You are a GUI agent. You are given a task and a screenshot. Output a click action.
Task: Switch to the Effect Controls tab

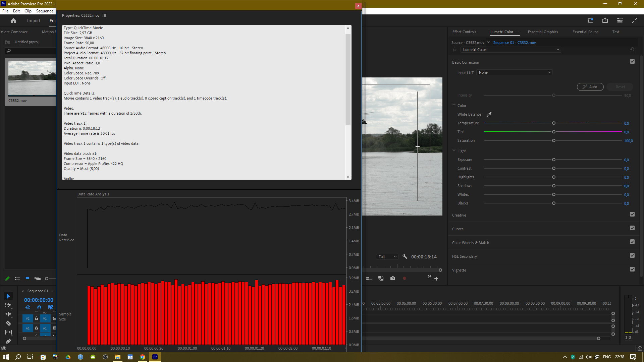point(464,32)
